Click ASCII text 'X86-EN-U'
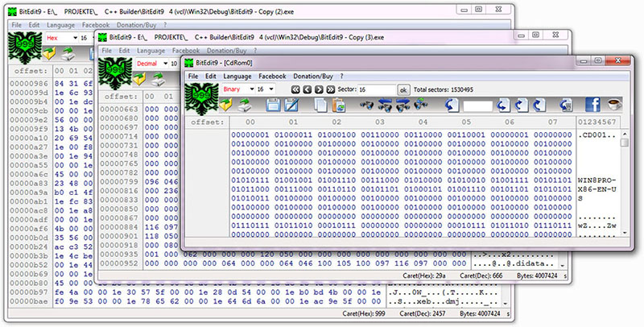This screenshot has width=644, height=327. coord(597,189)
